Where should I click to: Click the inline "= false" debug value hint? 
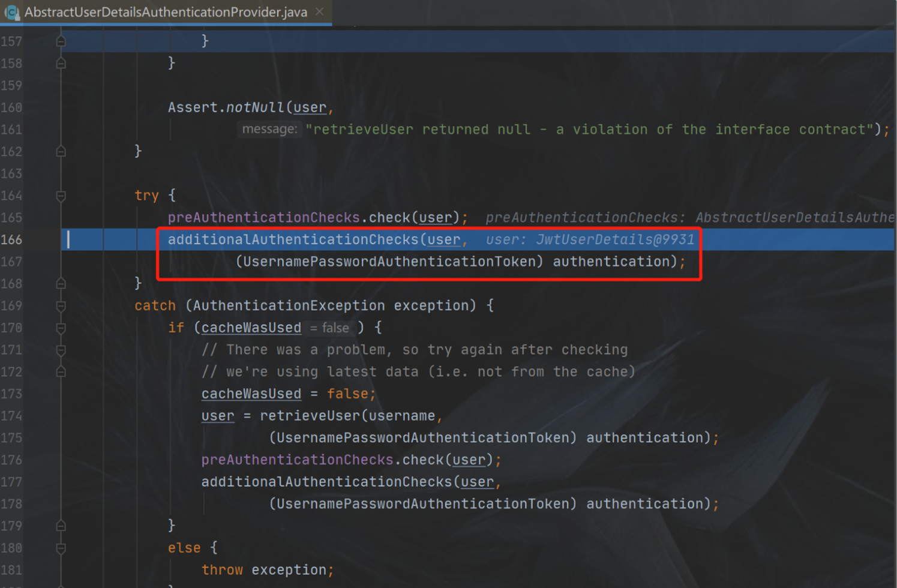329,328
